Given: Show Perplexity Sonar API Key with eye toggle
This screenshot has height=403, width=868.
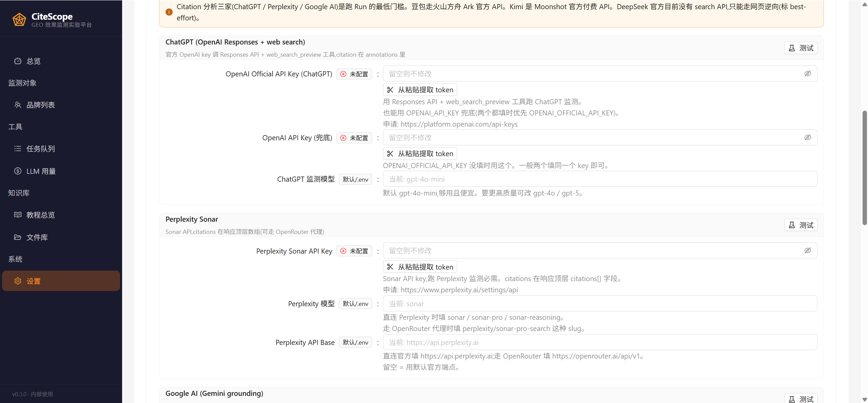Looking at the screenshot, I should tap(808, 251).
